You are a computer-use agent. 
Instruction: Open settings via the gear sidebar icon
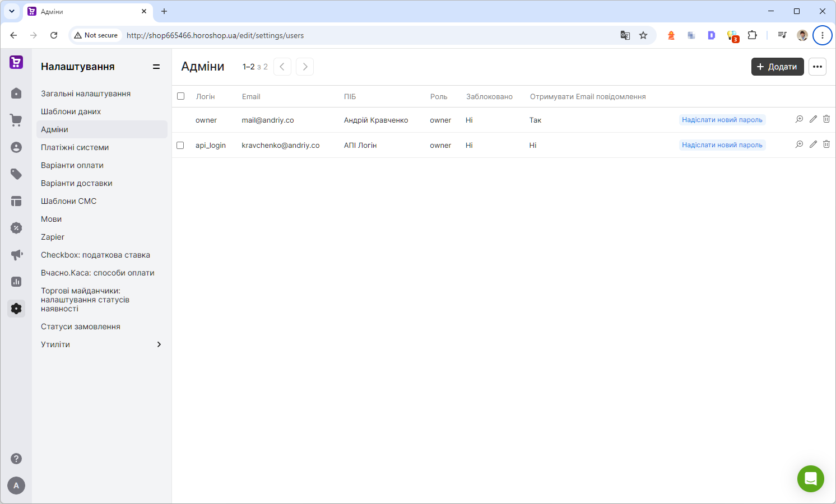[x=16, y=309]
